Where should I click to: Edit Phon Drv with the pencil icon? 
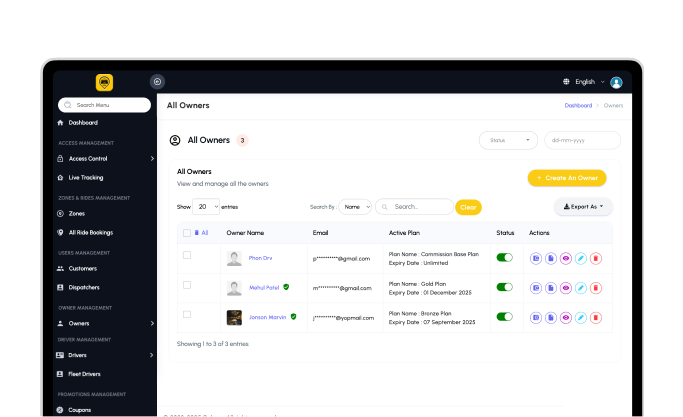pyautogui.click(x=581, y=258)
